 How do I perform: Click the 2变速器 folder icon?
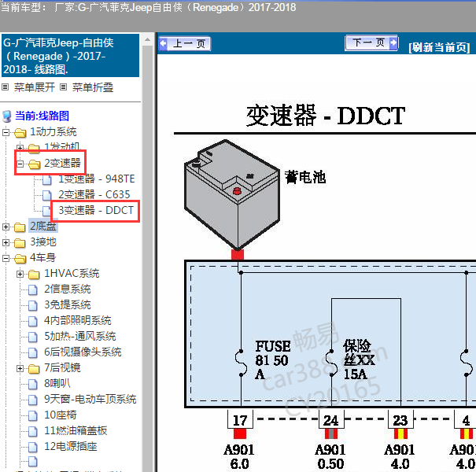(35, 164)
